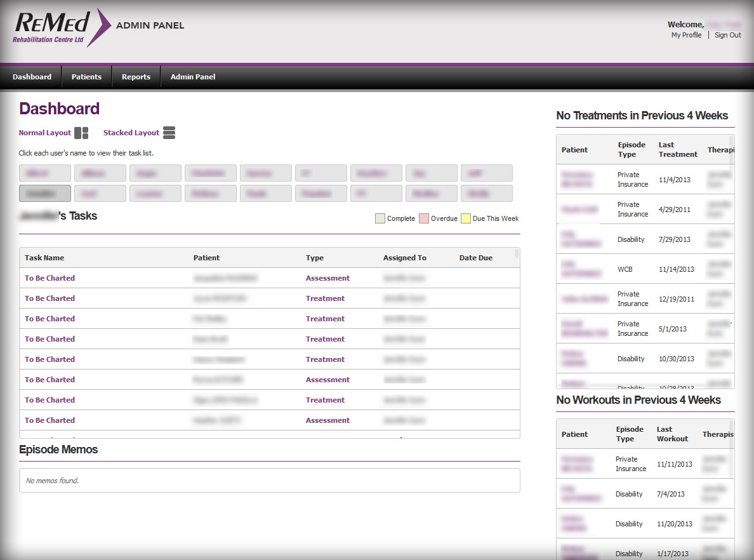Viewport: 754px width, 560px height.
Task: Select the 7/29/2013 last treatment date
Action: point(674,239)
